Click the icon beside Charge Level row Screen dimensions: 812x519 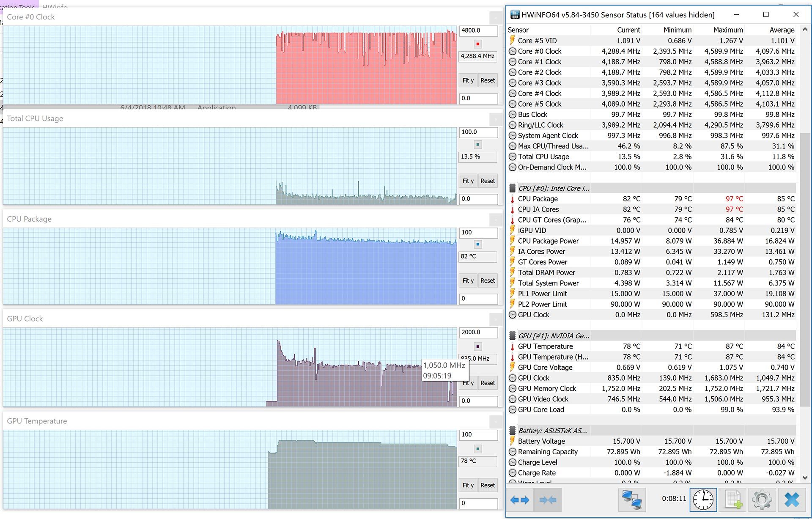click(x=513, y=462)
